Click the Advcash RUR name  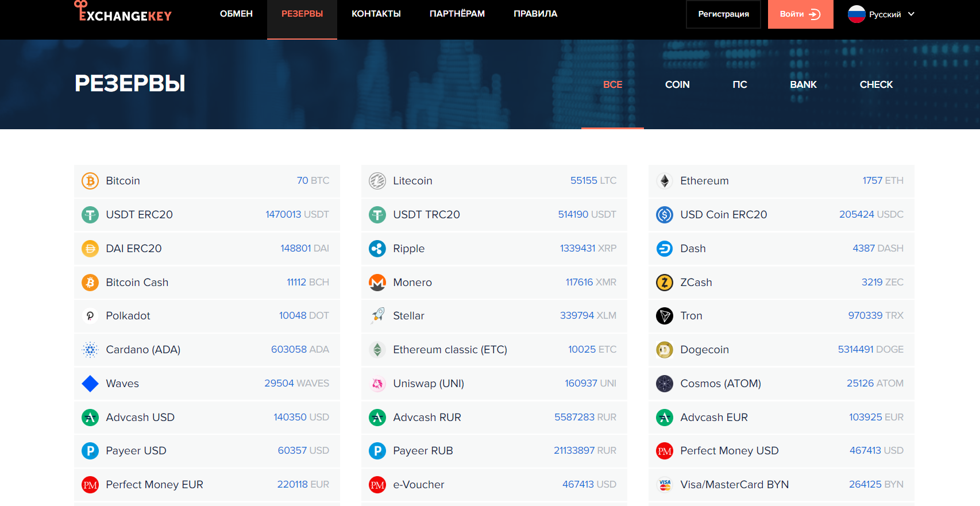pyautogui.click(x=427, y=418)
